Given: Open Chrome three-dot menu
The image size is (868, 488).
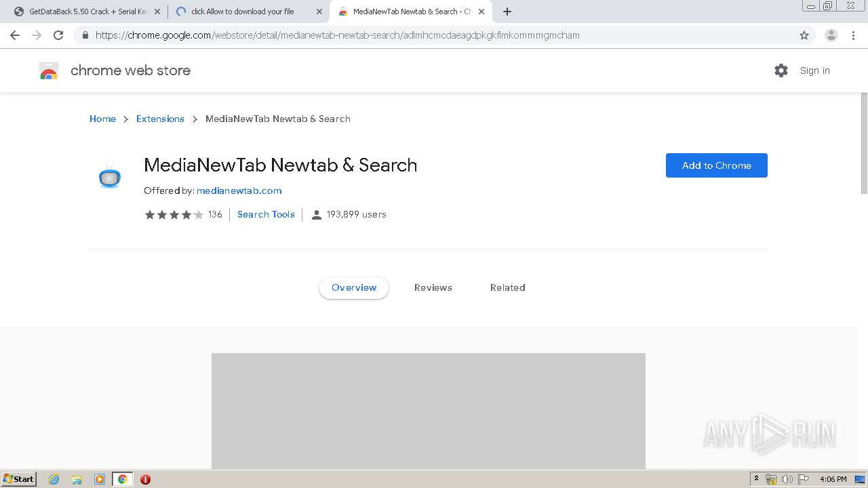Looking at the screenshot, I should point(854,35).
